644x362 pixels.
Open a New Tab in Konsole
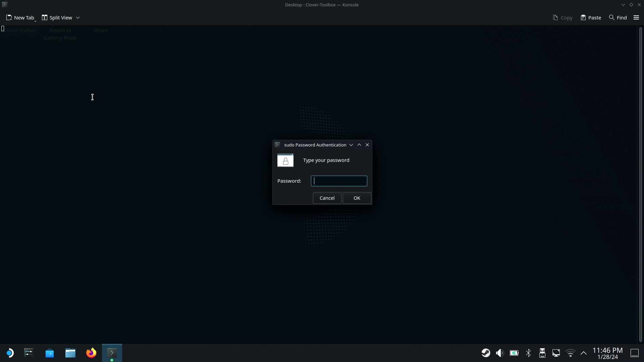point(20,17)
